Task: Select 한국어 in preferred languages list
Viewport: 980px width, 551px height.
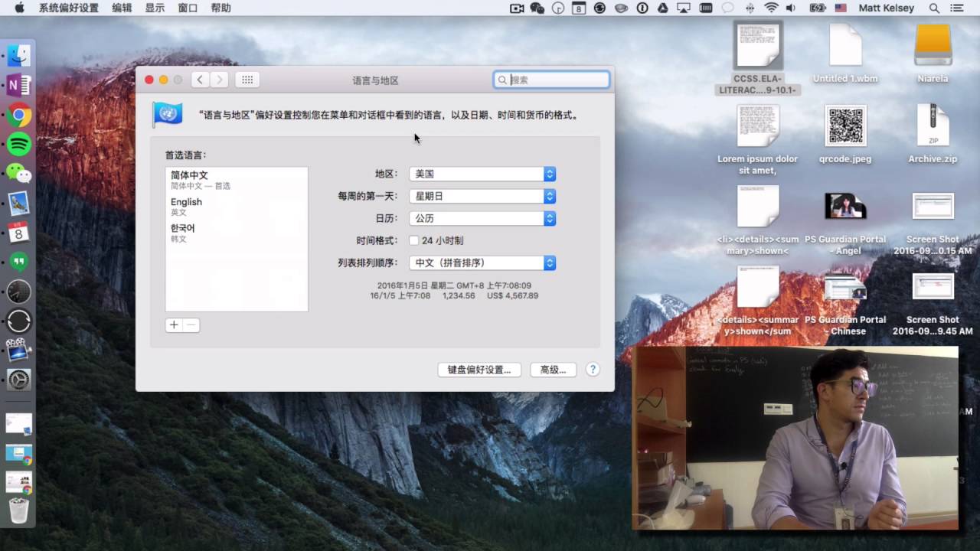Action: [x=237, y=233]
